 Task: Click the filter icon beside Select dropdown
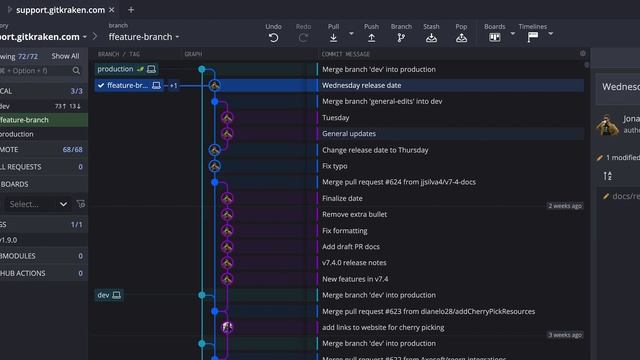click(81, 204)
